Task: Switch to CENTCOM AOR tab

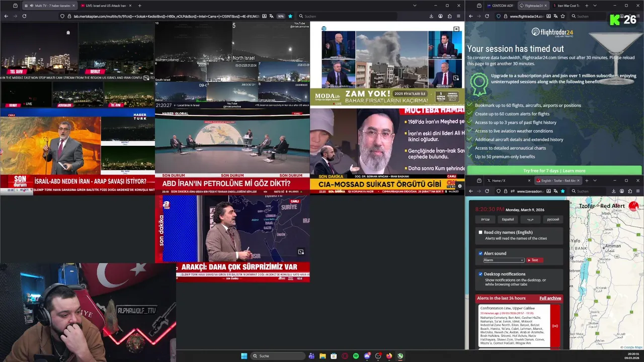Action: pyautogui.click(x=500, y=6)
